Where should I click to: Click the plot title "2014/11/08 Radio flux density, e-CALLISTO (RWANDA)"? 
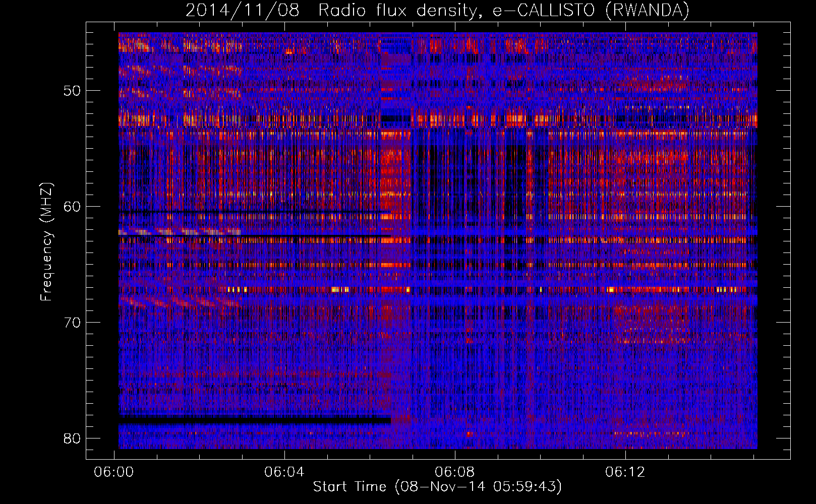437,10
